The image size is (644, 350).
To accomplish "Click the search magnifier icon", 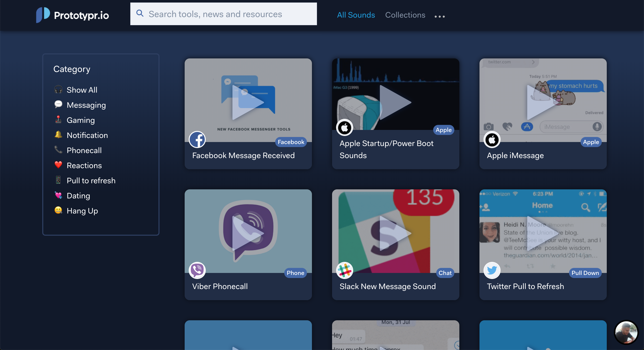I will (x=140, y=13).
